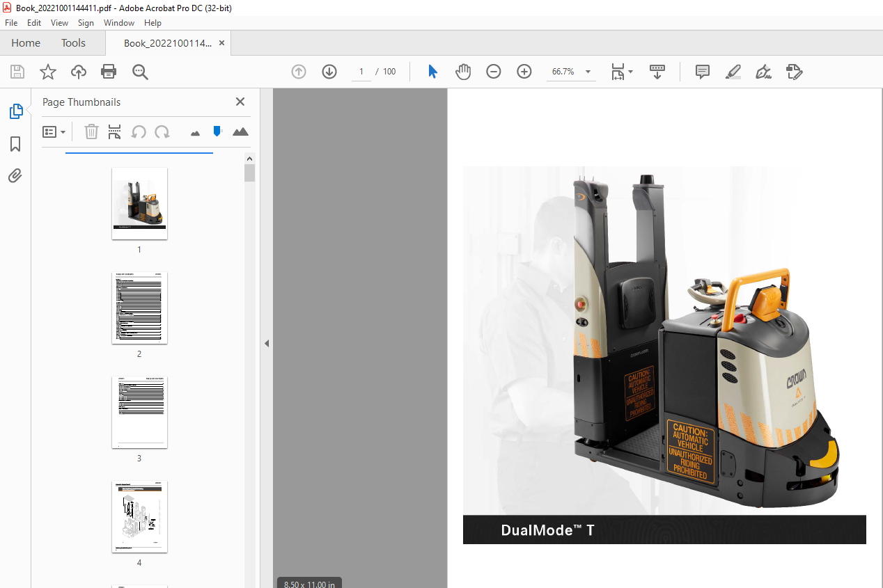Click thumbnails panel scrollbar thumb
Viewport: 883px width, 588px height.
[x=250, y=173]
